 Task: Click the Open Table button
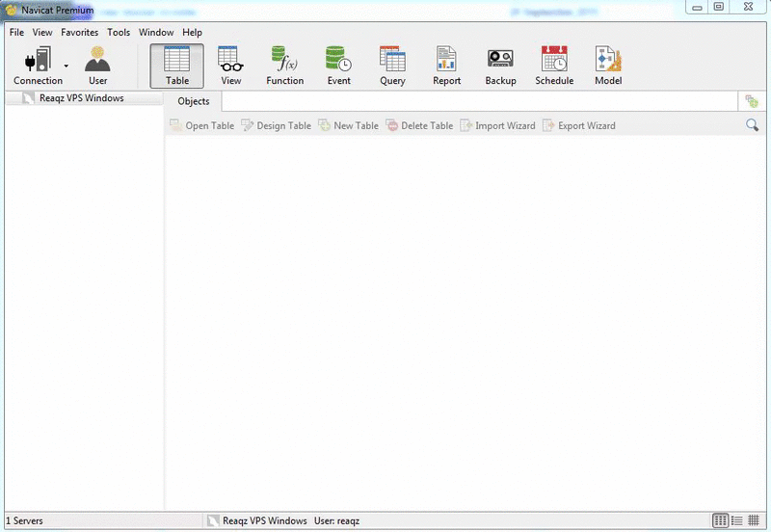click(202, 126)
